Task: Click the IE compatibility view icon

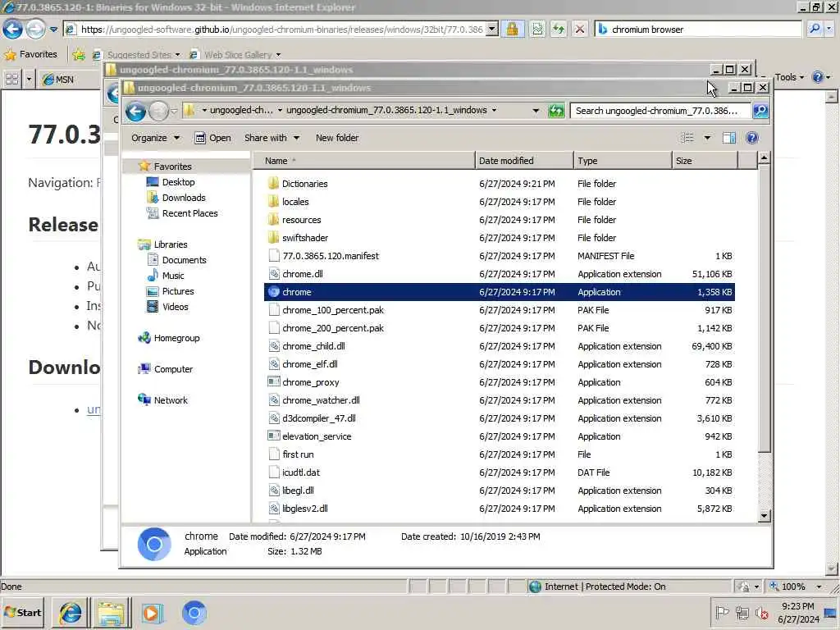Action: click(x=536, y=29)
